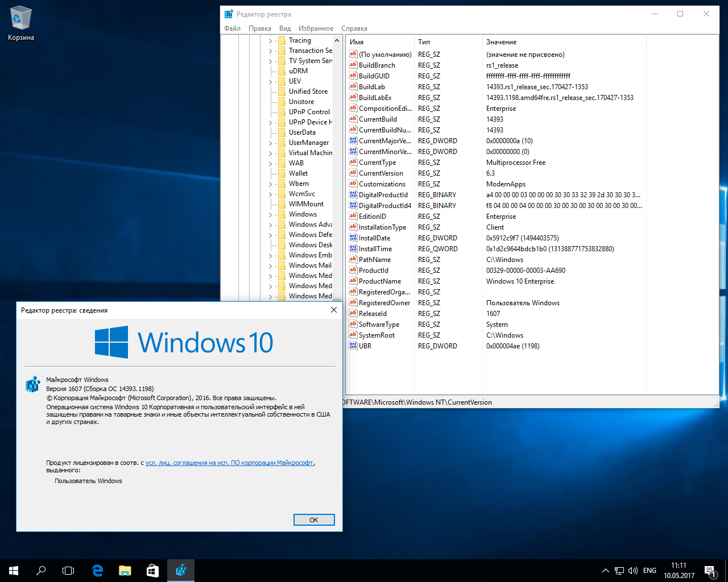Click the Unistore folder icon

point(282,102)
